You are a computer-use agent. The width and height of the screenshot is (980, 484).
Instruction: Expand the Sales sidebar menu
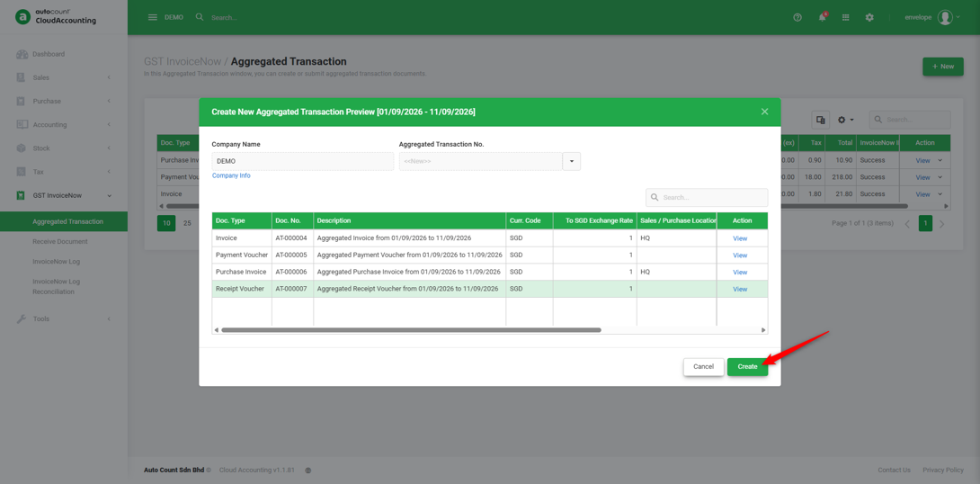point(109,77)
